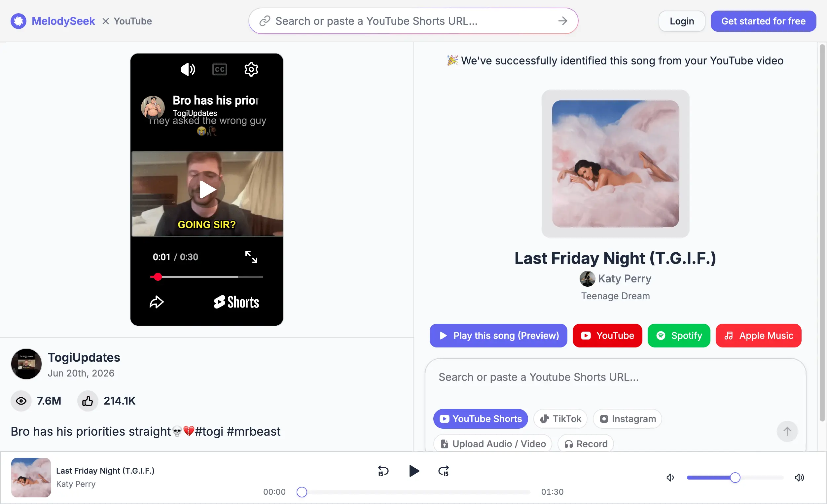This screenshot has height=504, width=827.
Task: Select the YouTube Shorts source tab
Action: (480, 419)
